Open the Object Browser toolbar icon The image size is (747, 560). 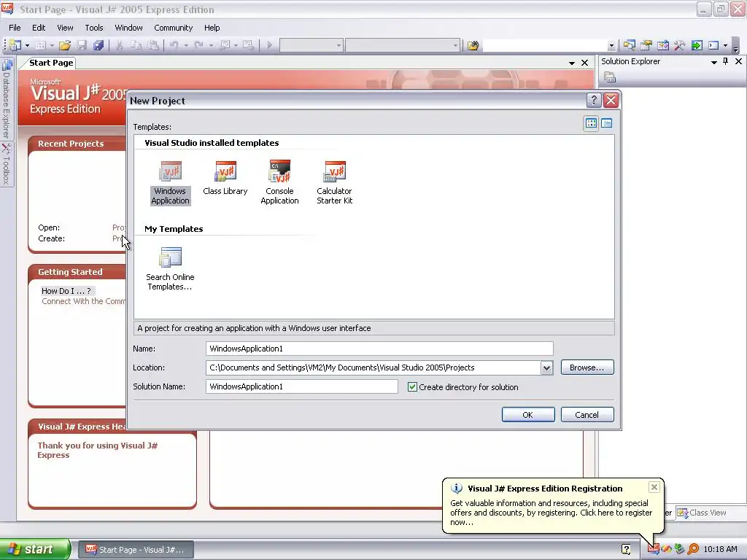pos(662,45)
